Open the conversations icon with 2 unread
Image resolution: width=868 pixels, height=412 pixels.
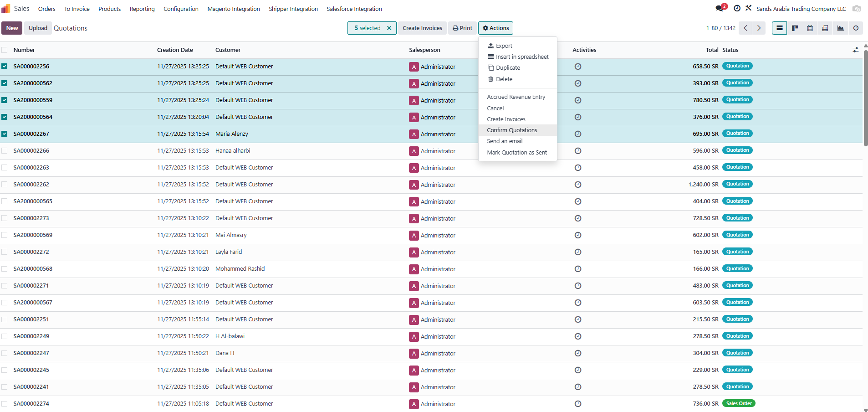point(720,8)
